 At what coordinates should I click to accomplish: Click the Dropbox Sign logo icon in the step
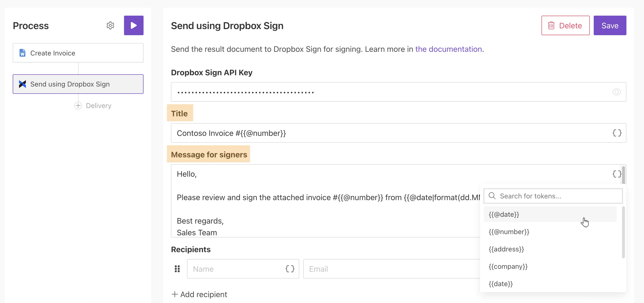click(22, 84)
